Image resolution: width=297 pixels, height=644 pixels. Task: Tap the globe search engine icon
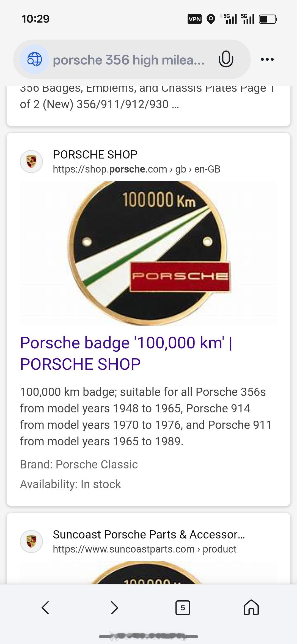click(x=34, y=59)
